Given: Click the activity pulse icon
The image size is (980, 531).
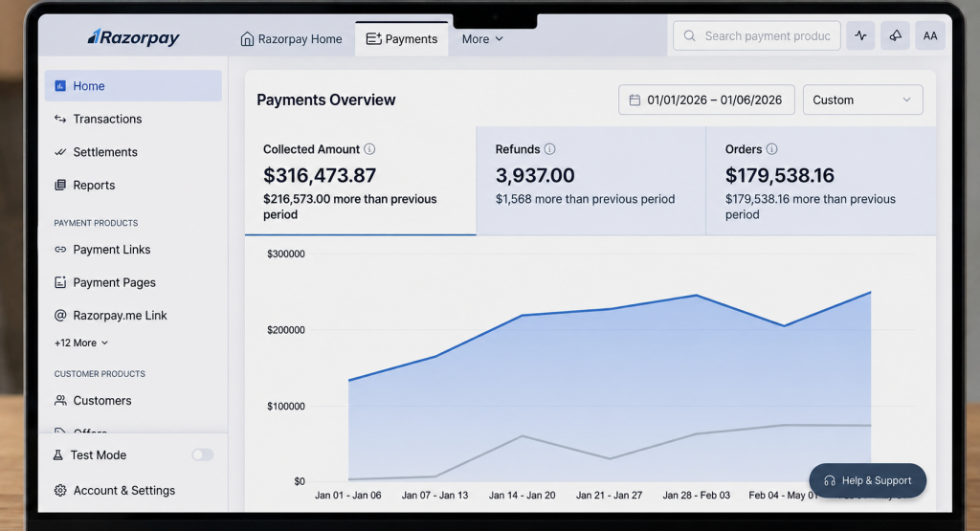Looking at the screenshot, I should coord(860,35).
